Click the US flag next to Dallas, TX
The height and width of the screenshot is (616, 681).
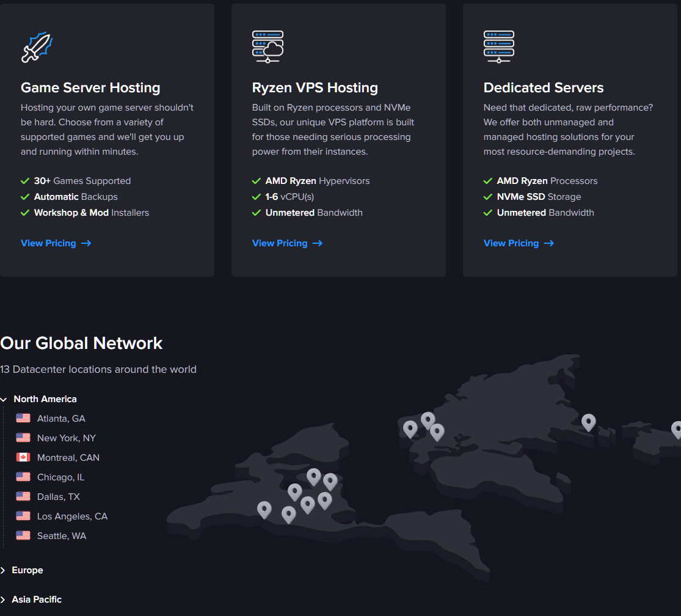pyautogui.click(x=23, y=496)
